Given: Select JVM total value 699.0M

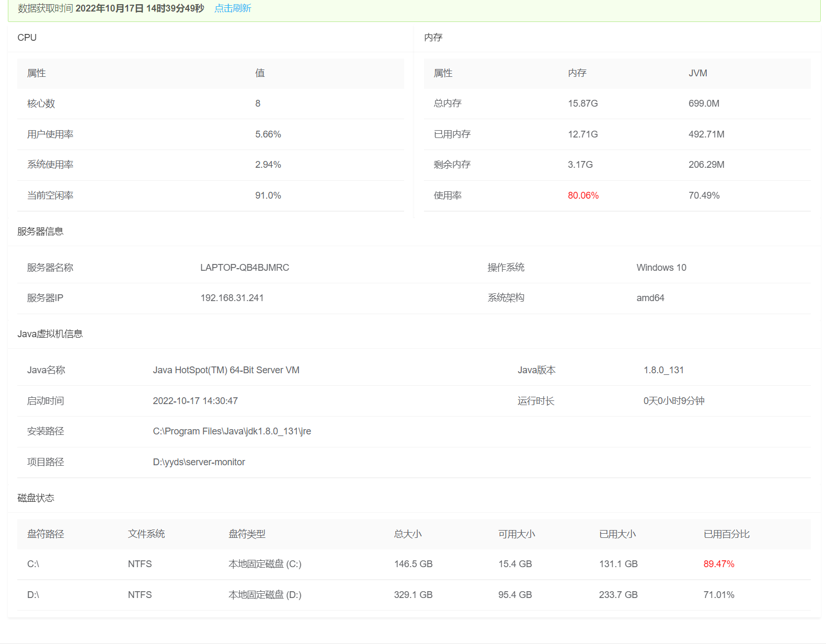Looking at the screenshot, I should [x=704, y=103].
